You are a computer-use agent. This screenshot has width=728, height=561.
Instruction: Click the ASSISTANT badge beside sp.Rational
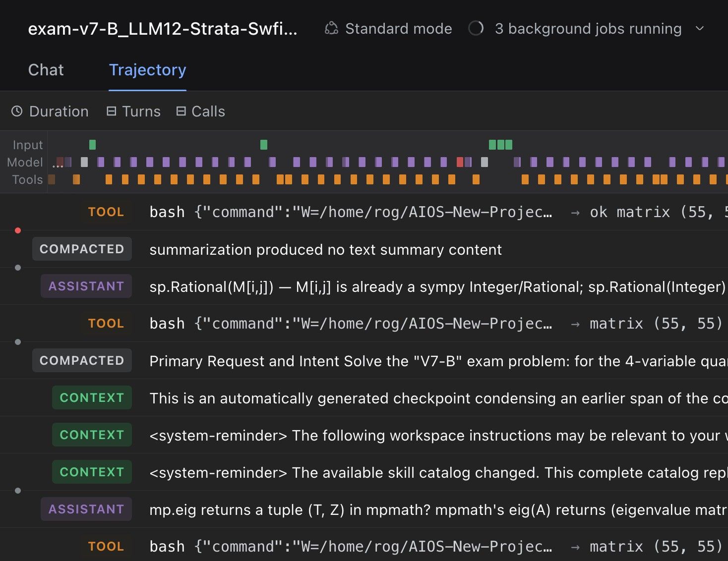86,286
